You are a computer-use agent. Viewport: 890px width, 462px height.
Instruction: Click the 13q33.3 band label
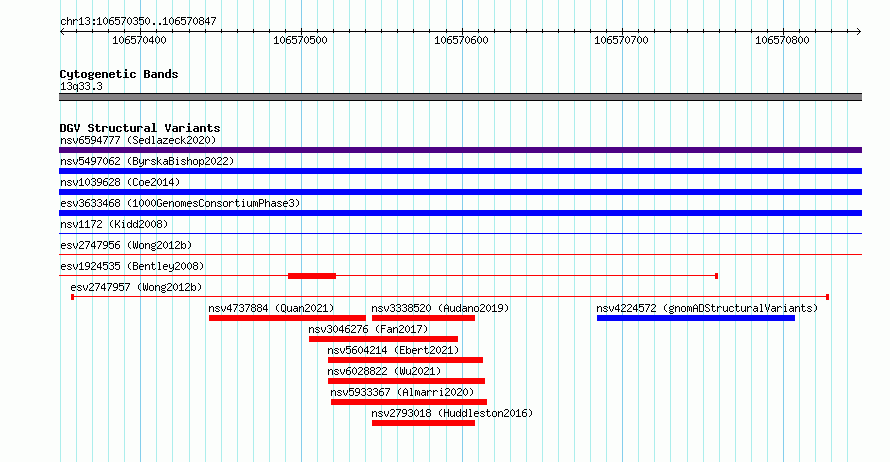coord(81,86)
